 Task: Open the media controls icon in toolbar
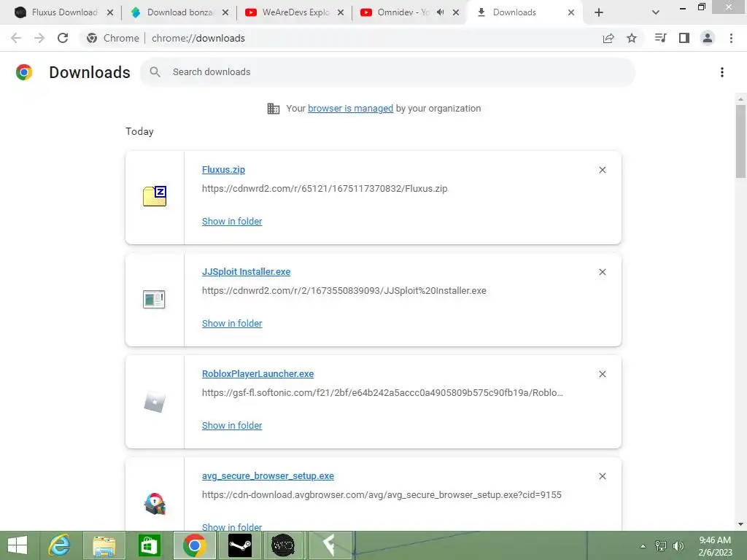[x=661, y=38]
